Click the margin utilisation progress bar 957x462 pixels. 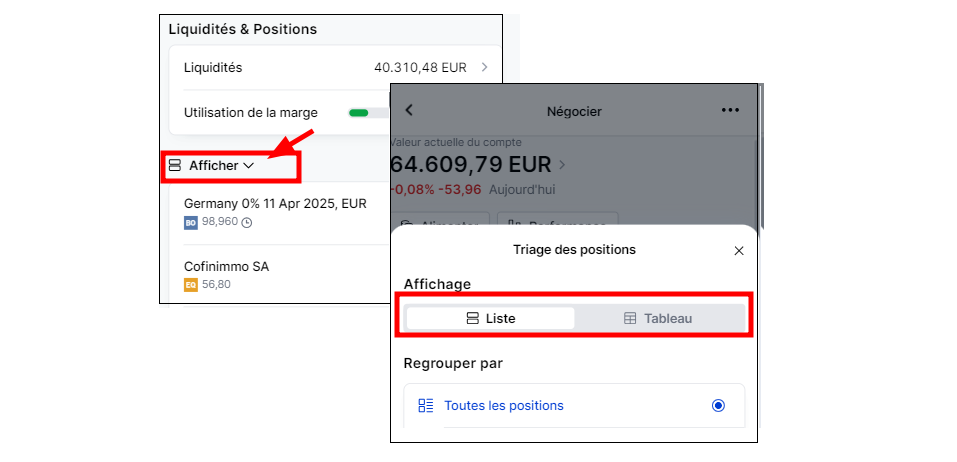click(368, 113)
